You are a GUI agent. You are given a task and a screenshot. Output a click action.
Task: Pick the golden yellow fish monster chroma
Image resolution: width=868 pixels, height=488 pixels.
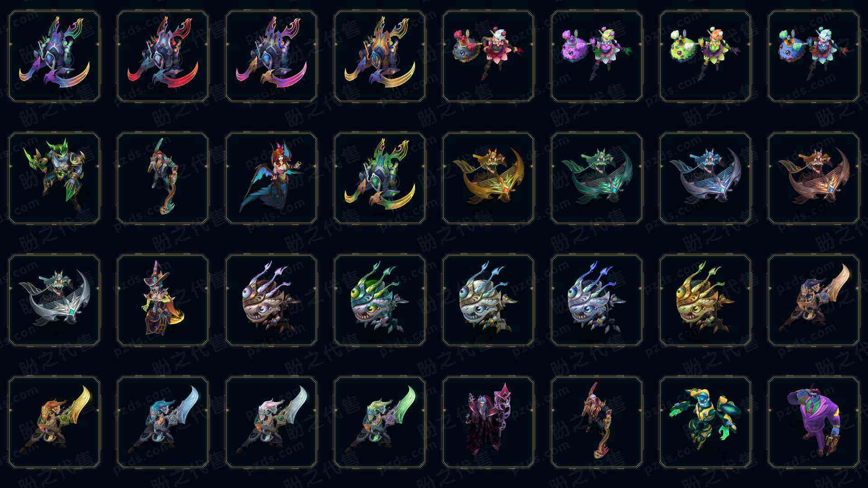[705, 300]
